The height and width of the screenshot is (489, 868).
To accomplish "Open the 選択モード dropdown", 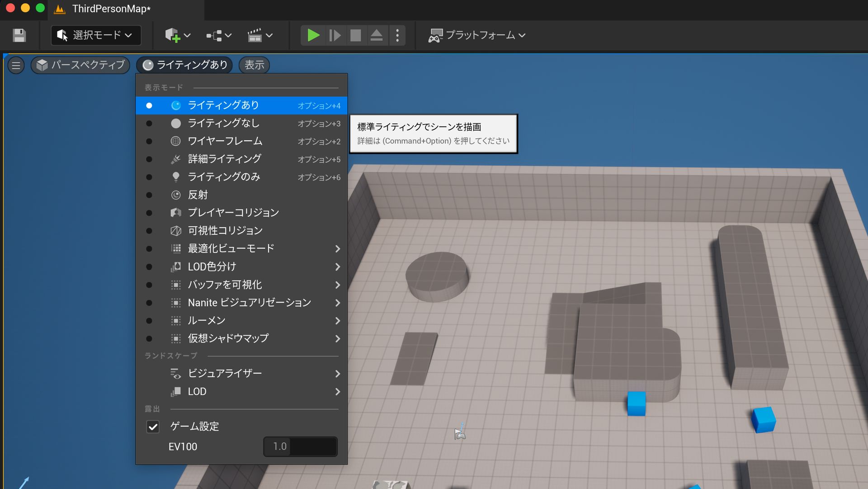I will point(95,35).
